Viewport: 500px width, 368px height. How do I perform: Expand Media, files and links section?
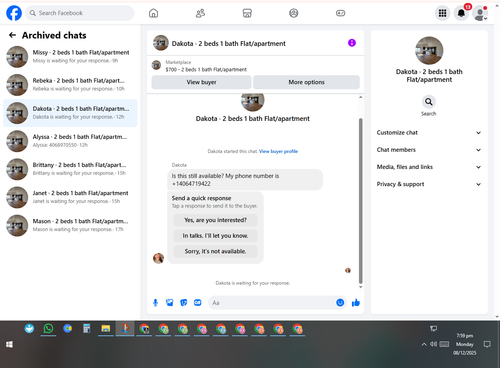(429, 167)
